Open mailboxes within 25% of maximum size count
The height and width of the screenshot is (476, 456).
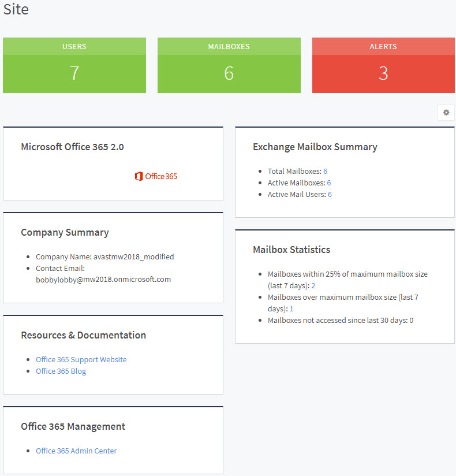point(313,286)
